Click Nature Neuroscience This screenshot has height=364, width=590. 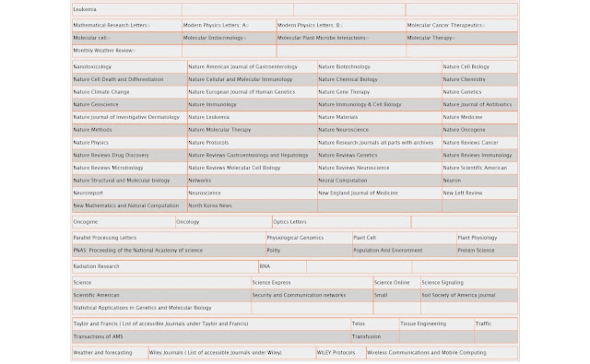click(343, 130)
